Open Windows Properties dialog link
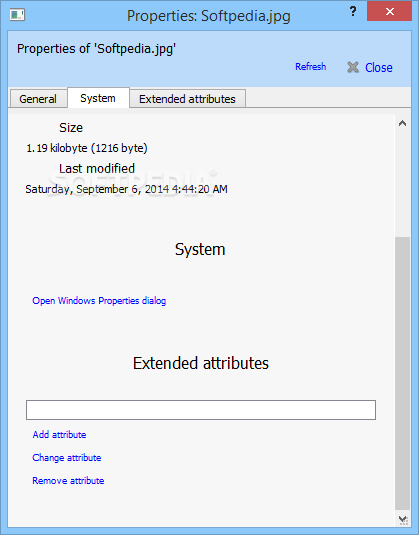419x535 pixels. coord(99,301)
